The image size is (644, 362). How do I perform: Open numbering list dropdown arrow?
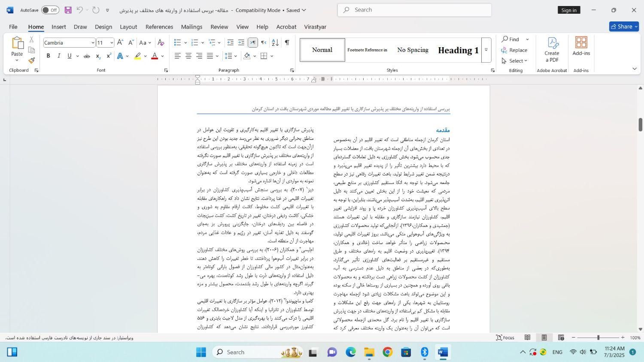tap(203, 42)
